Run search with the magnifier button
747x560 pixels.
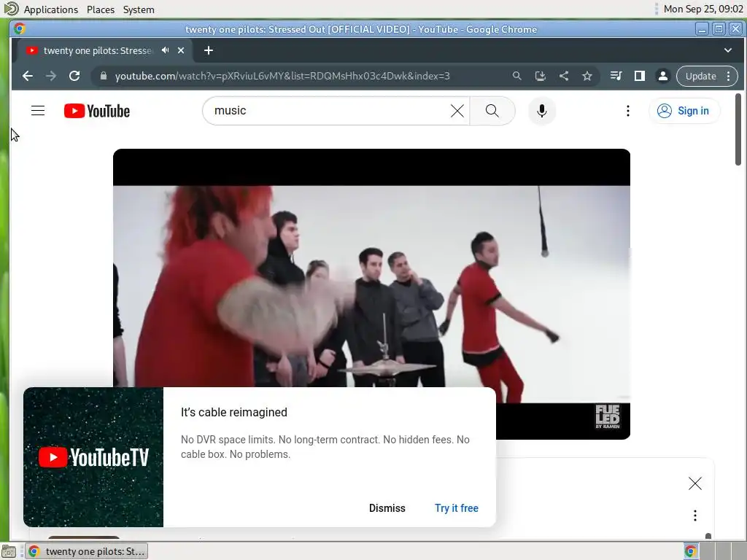coord(492,111)
